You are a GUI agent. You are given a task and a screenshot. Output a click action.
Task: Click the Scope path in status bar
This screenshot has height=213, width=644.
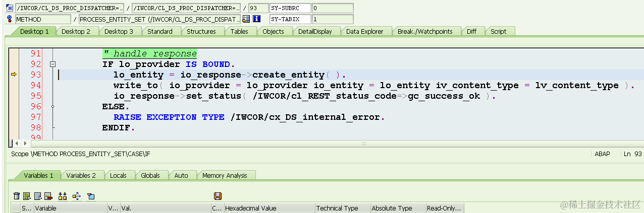tap(80, 154)
